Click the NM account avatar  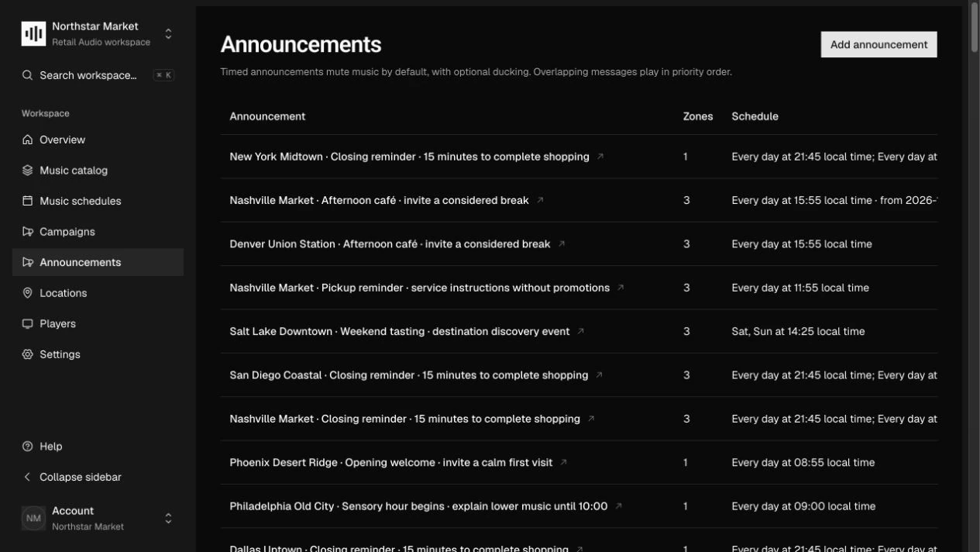pos(33,518)
